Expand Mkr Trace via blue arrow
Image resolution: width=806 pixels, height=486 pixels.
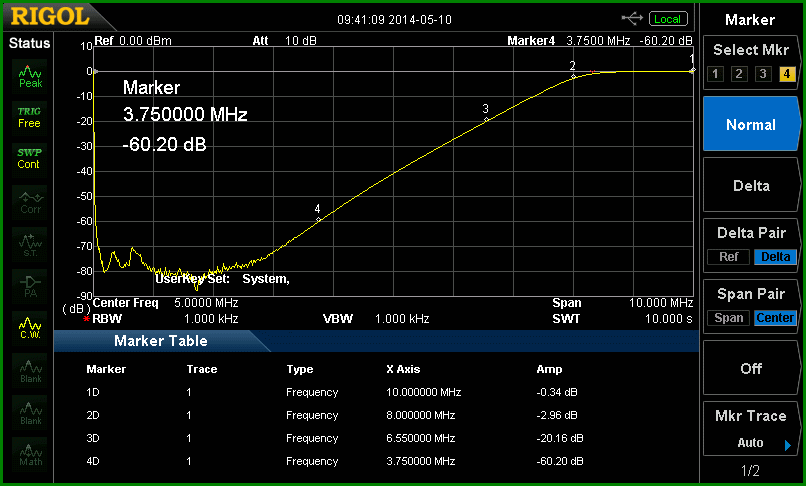pos(788,445)
